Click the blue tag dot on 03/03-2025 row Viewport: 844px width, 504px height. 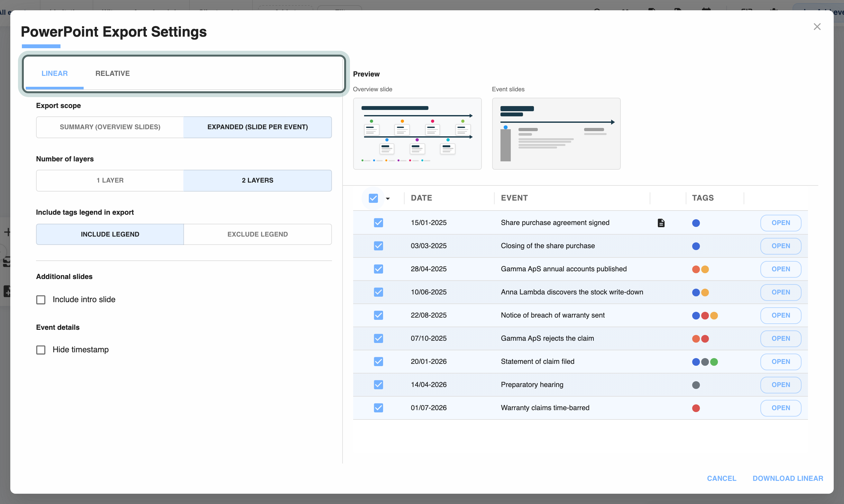(x=695, y=246)
